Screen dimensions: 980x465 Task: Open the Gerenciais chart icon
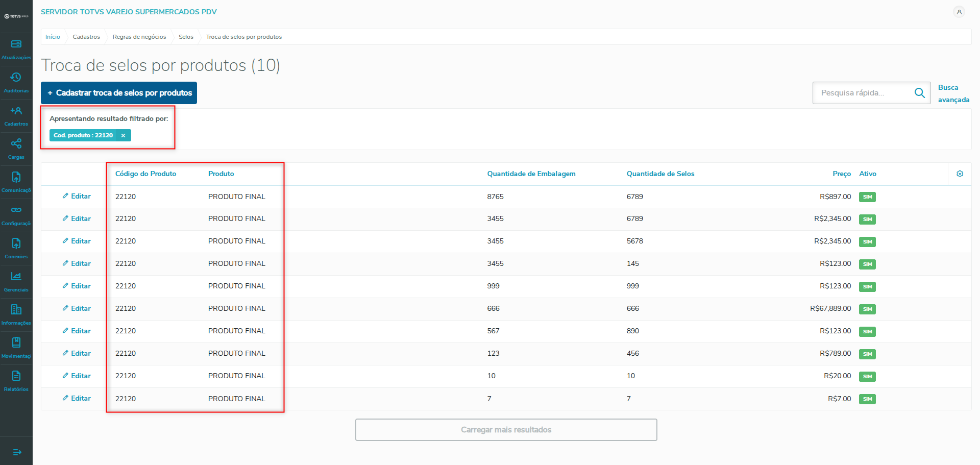[x=16, y=277]
